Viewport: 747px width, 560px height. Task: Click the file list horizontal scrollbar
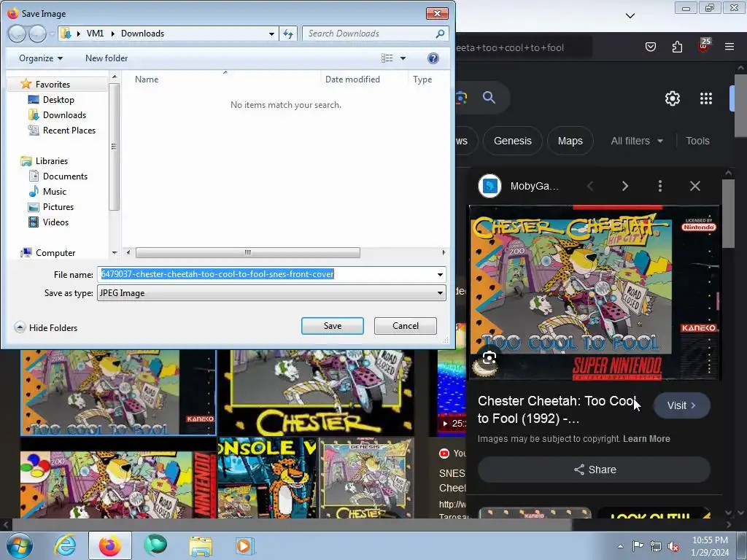pyautogui.click(x=248, y=252)
